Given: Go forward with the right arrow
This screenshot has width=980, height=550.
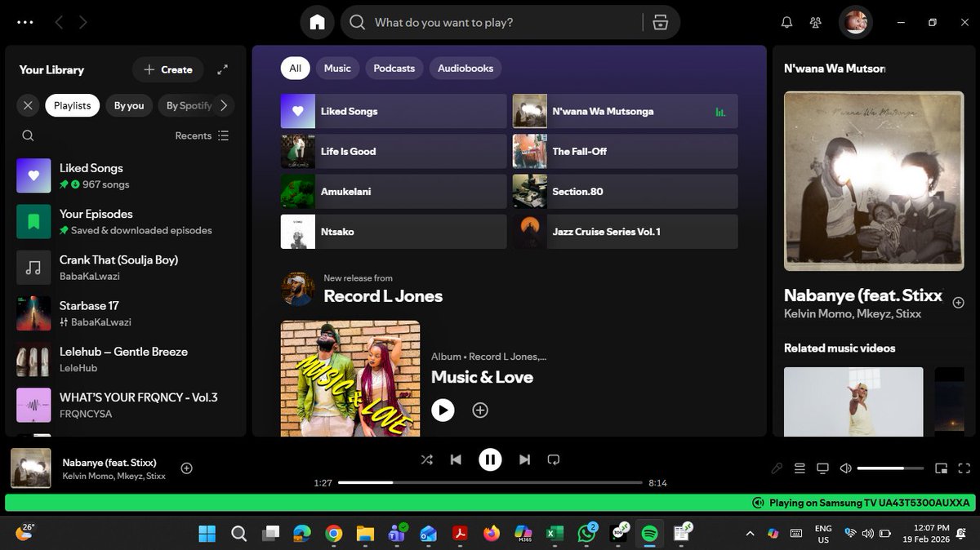Looking at the screenshot, I should coord(83,23).
